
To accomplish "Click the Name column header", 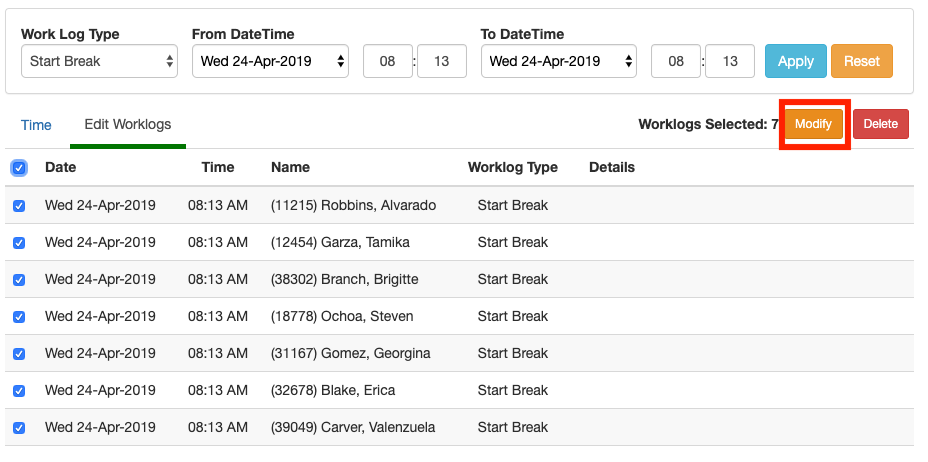I will click(290, 167).
